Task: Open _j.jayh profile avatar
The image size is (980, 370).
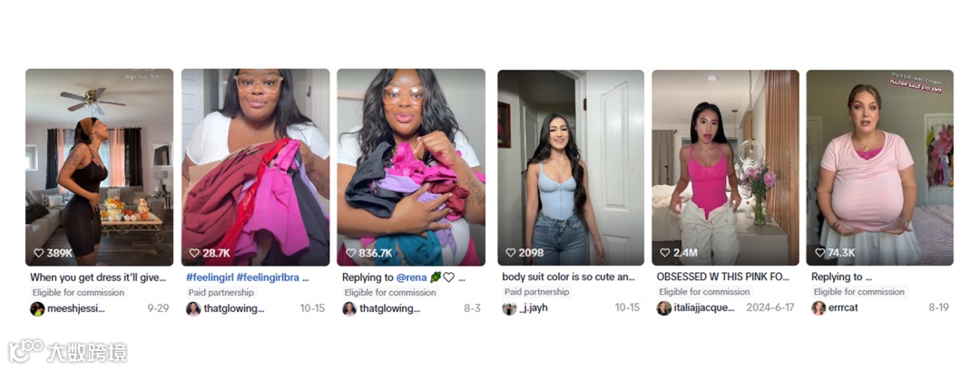Action: coord(509,308)
